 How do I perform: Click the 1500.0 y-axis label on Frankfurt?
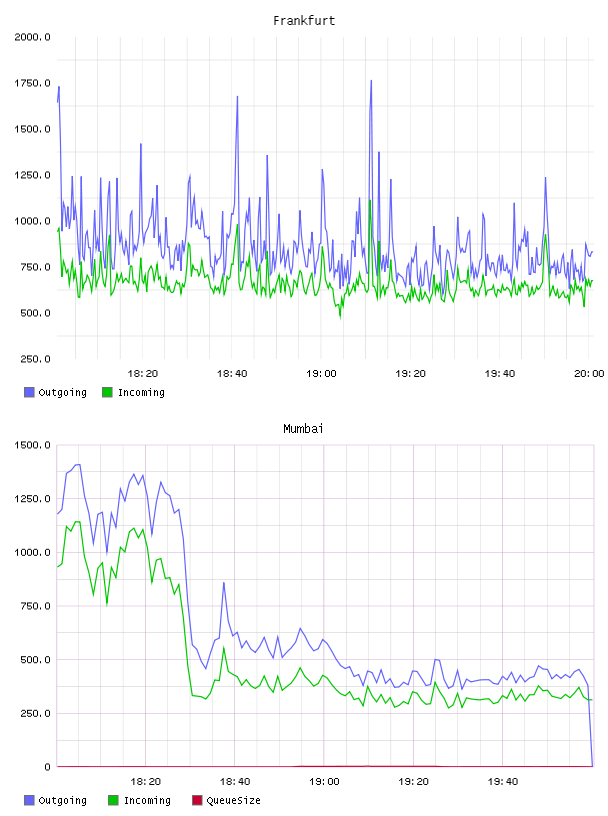(32, 129)
